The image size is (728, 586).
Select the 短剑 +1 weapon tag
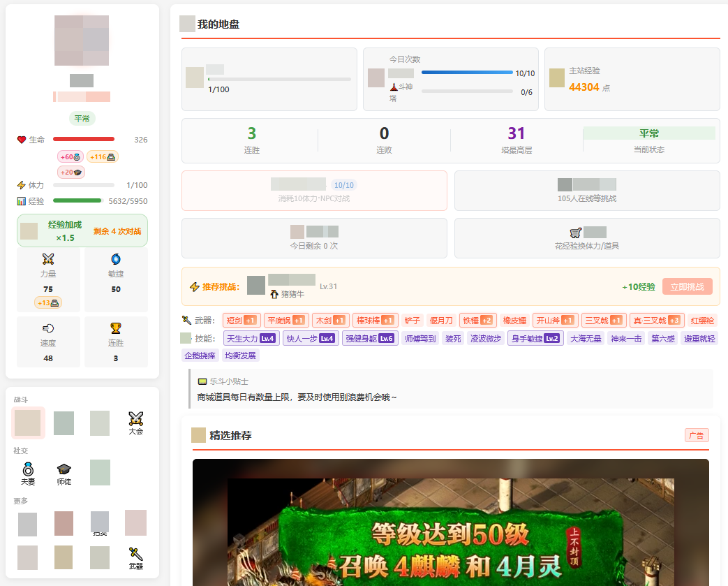241,319
